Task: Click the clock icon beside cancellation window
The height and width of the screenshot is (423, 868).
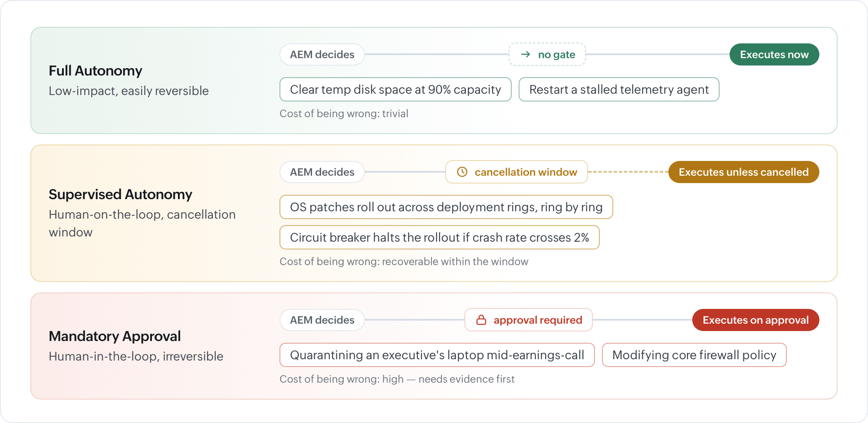Action: point(462,172)
